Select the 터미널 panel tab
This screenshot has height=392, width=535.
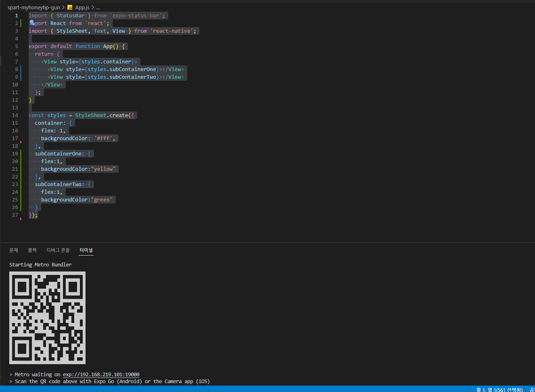[x=86, y=250]
